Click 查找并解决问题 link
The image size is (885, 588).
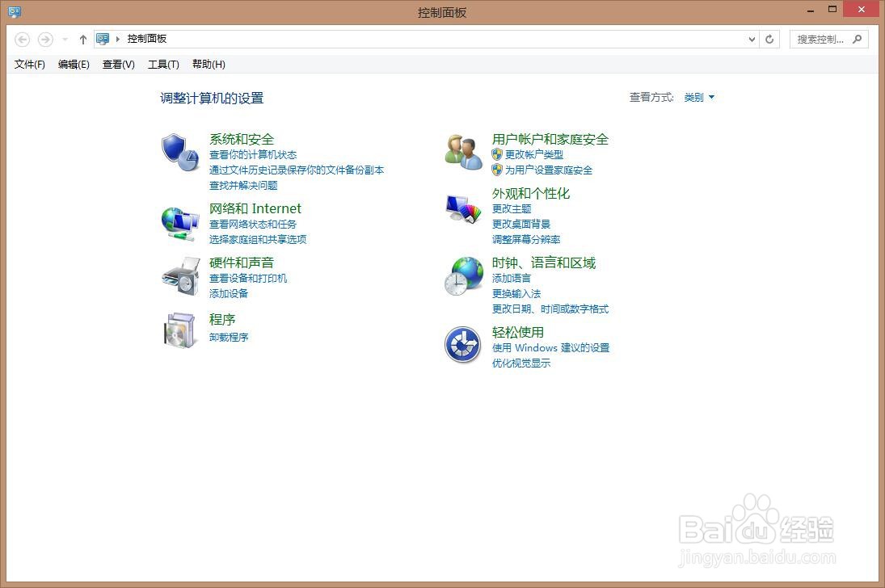click(243, 185)
